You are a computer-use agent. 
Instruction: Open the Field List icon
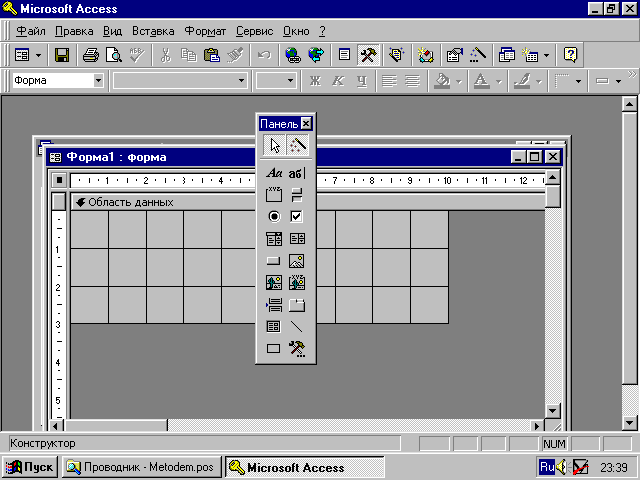344,55
